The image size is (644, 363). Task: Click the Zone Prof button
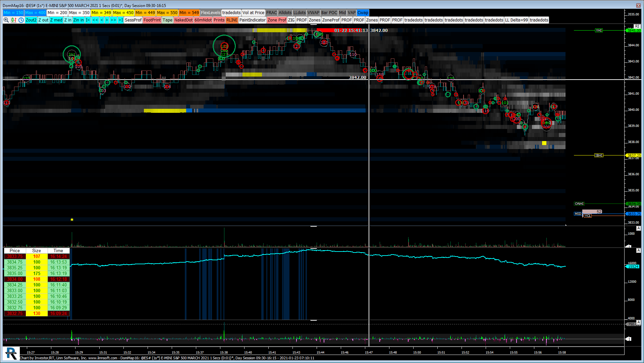277,20
